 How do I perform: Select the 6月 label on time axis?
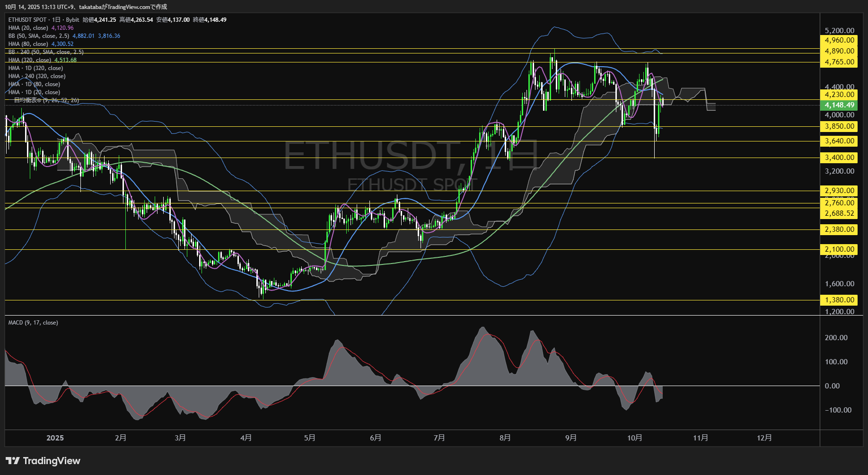click(x=376, y=438)
